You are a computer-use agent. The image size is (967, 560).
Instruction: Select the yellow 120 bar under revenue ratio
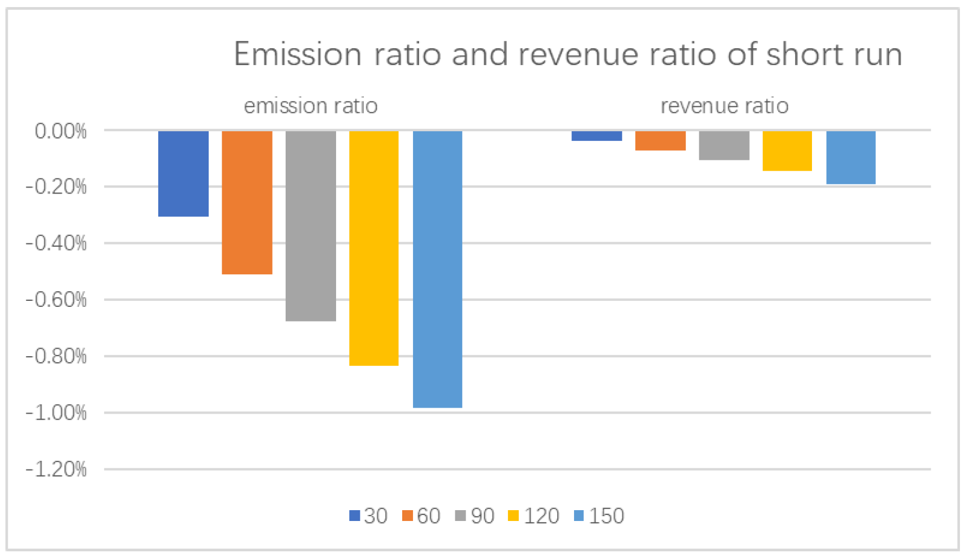click(x=787, y=151)
